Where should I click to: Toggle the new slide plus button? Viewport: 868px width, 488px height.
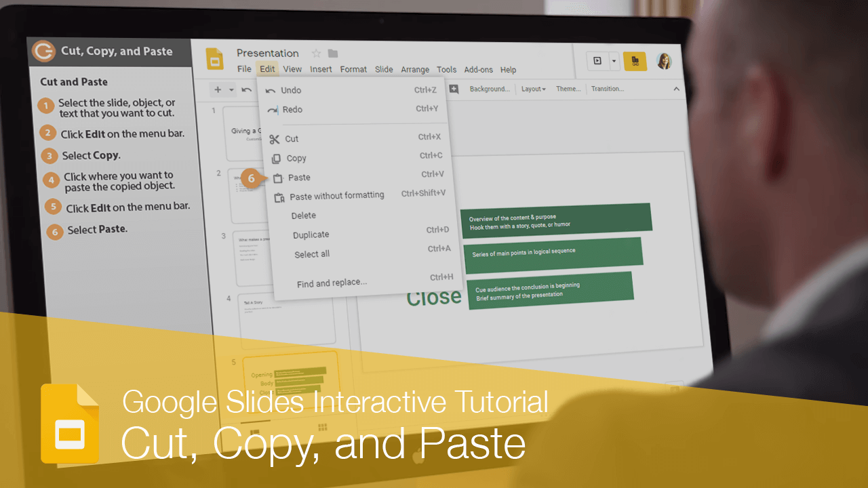point(217,89)
